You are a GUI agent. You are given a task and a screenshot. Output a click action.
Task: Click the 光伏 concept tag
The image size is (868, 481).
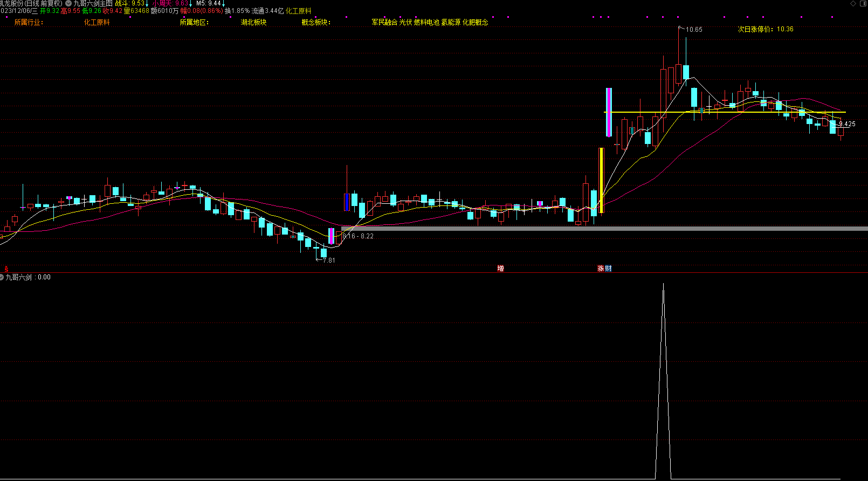click(x=405, y=22)
